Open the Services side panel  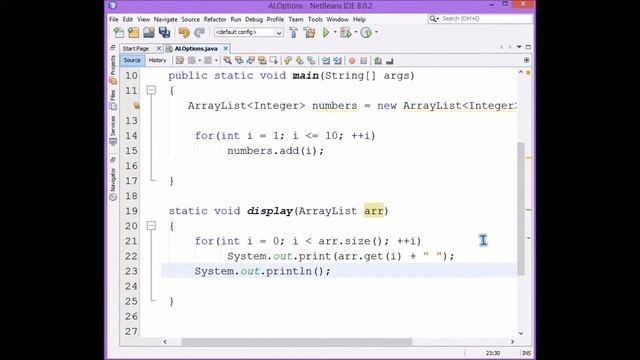[113, 131]
